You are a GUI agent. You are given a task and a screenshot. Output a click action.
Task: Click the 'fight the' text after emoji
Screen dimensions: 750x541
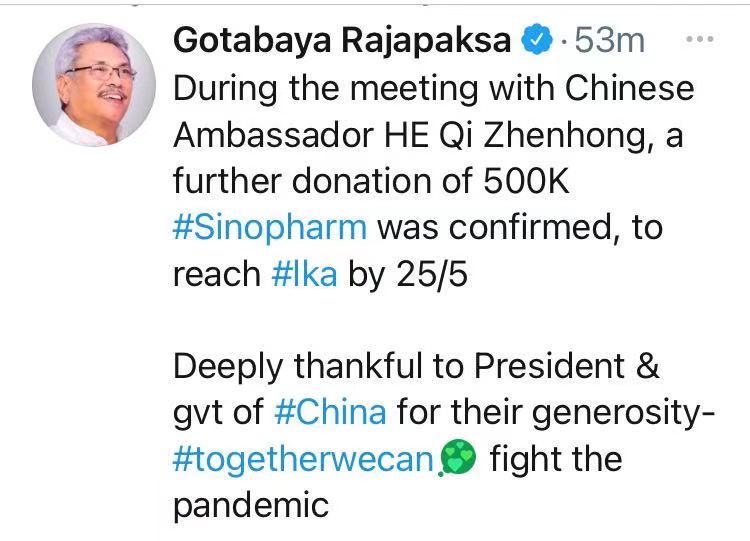click(x=556, y=459)
